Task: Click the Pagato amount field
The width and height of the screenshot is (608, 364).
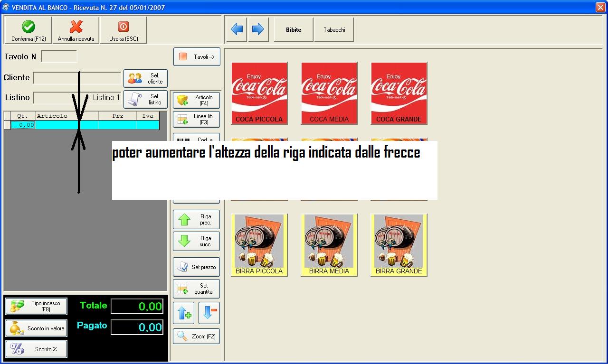Action: pos(137,327)
